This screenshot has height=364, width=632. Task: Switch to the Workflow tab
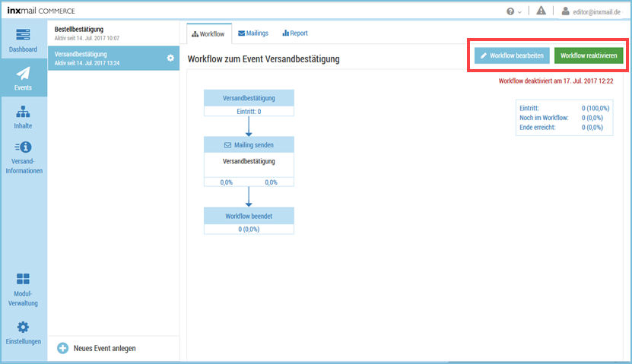pos(208,34)
